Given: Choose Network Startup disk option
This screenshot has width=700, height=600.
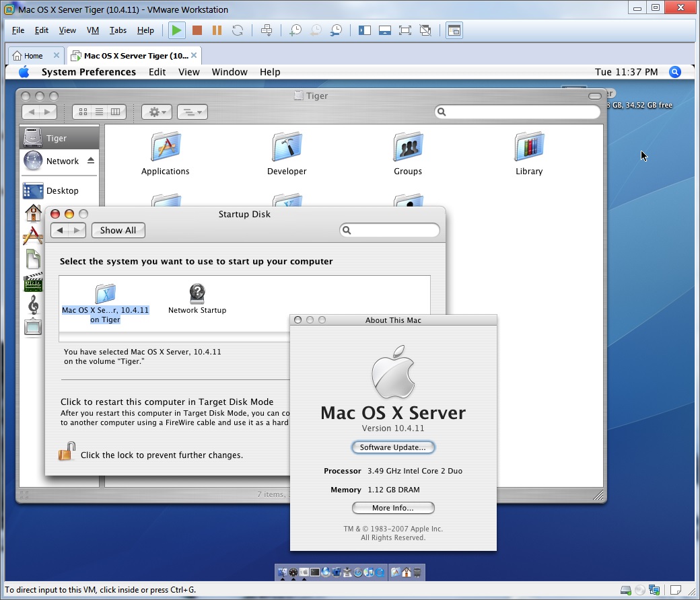Looking at the screenshot, I should [197, 299].
